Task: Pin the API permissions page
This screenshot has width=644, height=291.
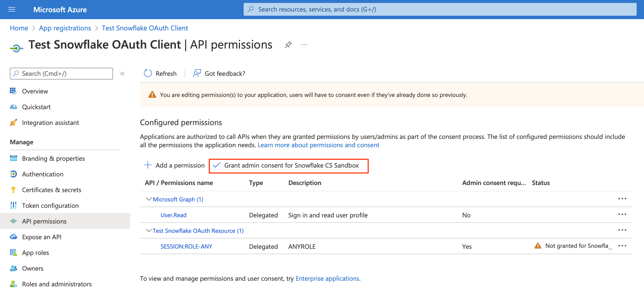Action: pyautogui.click(x=288, y=45)
